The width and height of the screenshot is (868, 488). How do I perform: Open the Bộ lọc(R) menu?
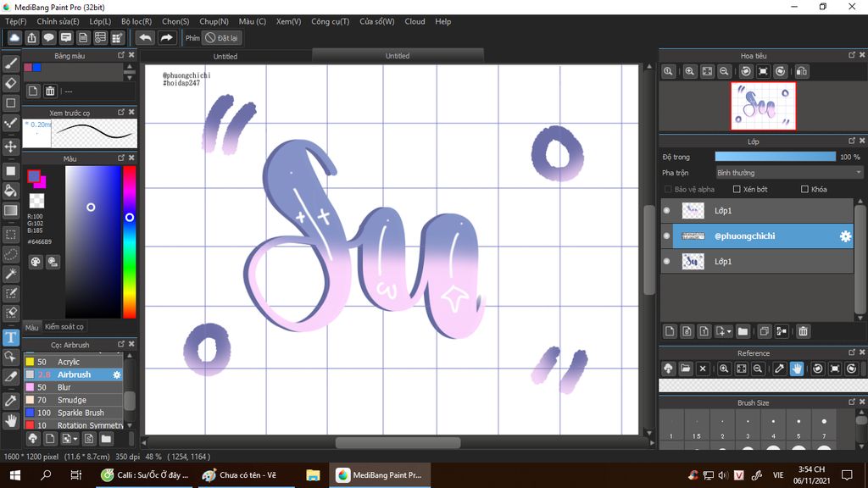[136, 21]
